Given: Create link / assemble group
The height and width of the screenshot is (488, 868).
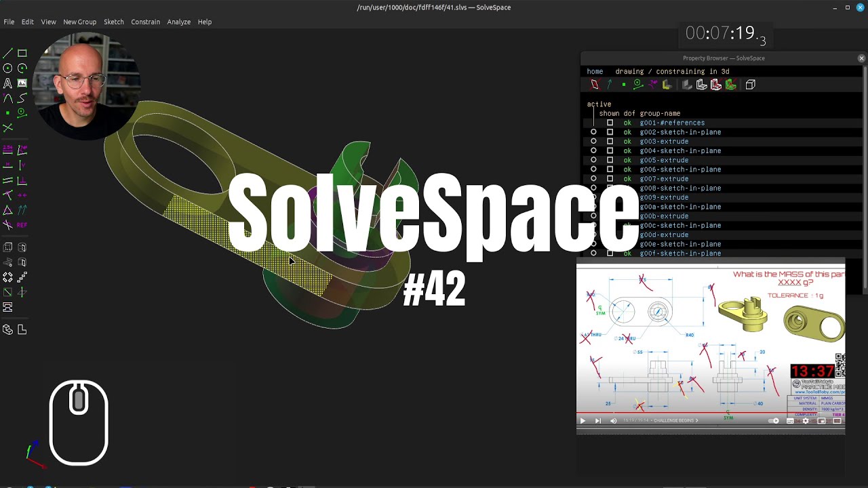Looking at the screenshot, I should point(7,307).
